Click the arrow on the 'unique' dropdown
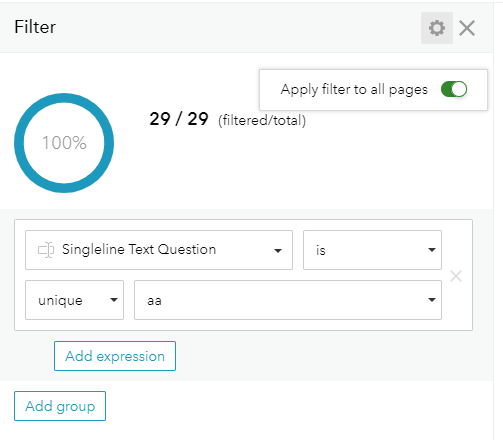 pyautogui.click(x=114, y=300)
